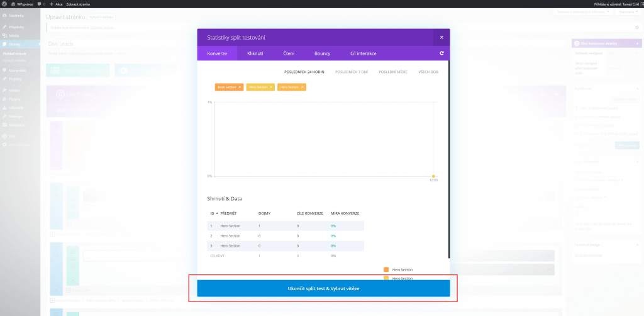
Task: Collapse the Divi Nastavení stránky panel
Action: click(638, 43)
